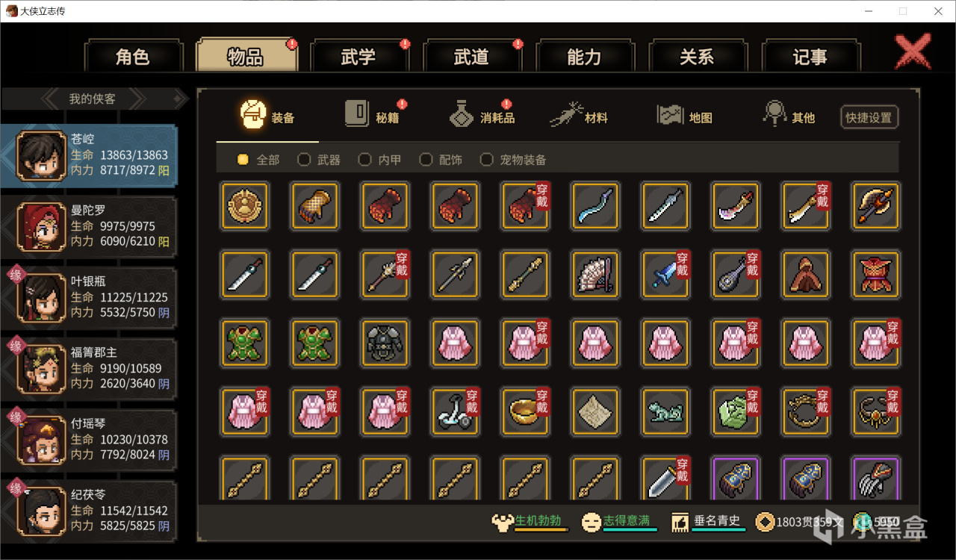This screenshot has height=560, width=956.
Task: Select the 内甲 filter radio button
Action: click(x=364, y=159)
